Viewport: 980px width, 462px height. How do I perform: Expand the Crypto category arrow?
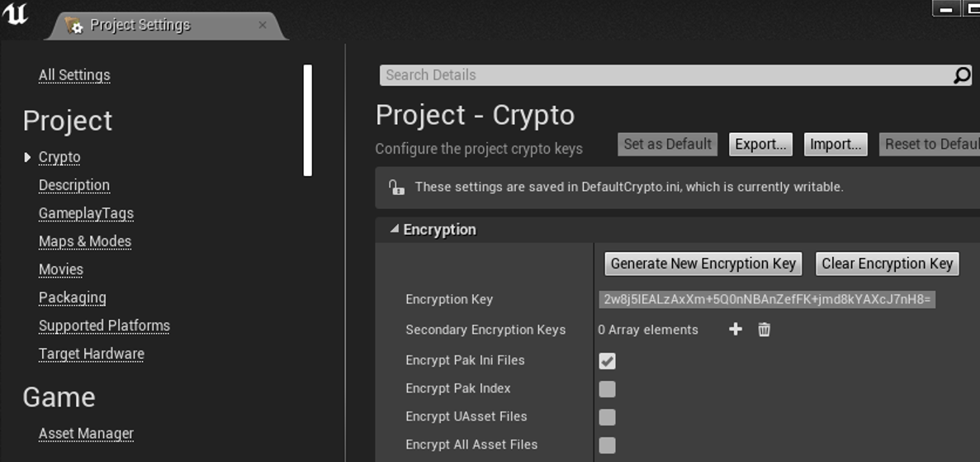[28, 157]
